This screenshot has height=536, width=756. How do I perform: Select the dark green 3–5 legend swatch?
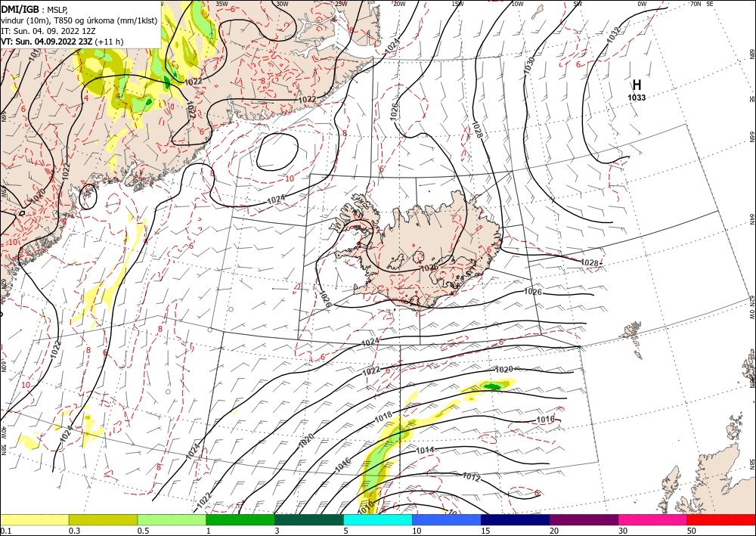(309, 519)
